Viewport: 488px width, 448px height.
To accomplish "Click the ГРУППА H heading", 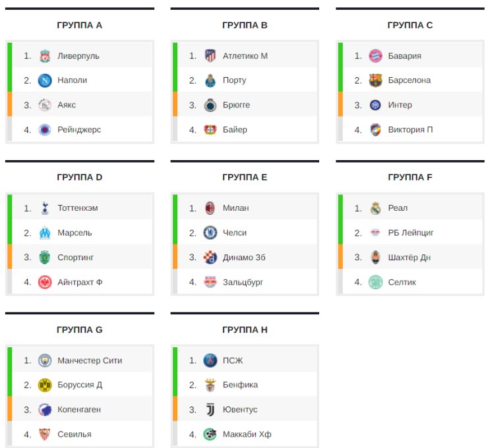I will (245, 329).
